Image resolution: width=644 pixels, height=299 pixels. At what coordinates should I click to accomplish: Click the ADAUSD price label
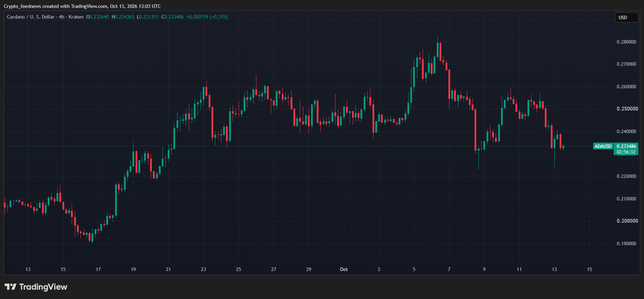(603, 146)
